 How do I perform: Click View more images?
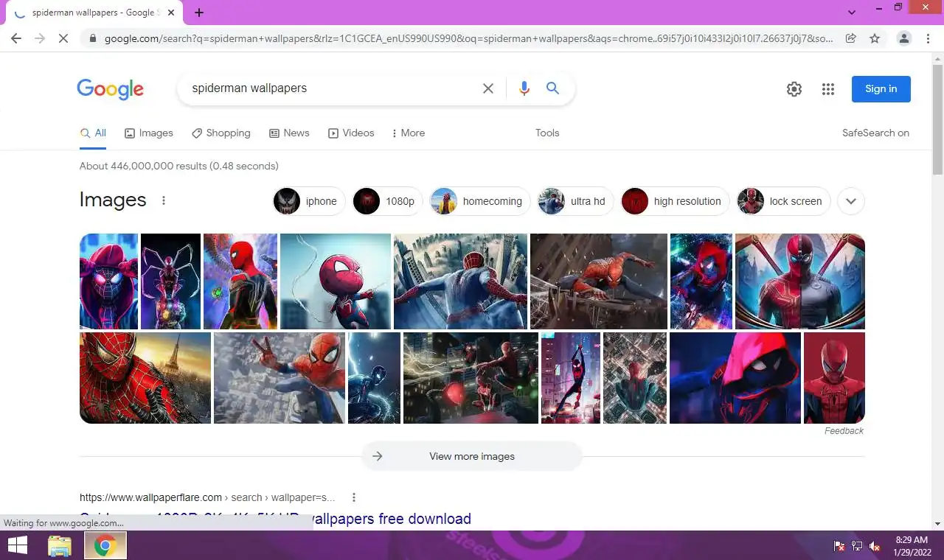tap(472, 456)
